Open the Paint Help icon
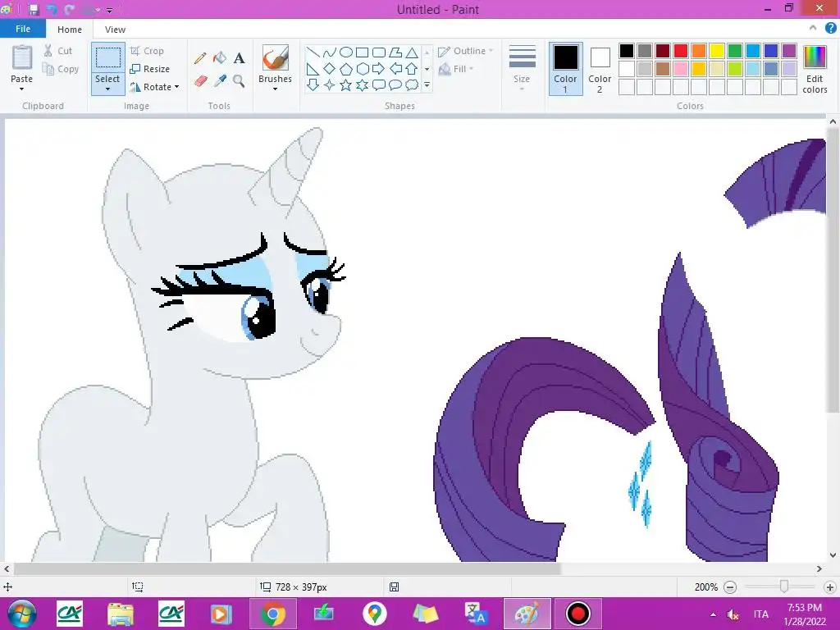The width and height of the screenshot is (840, 630). [830, 29]
